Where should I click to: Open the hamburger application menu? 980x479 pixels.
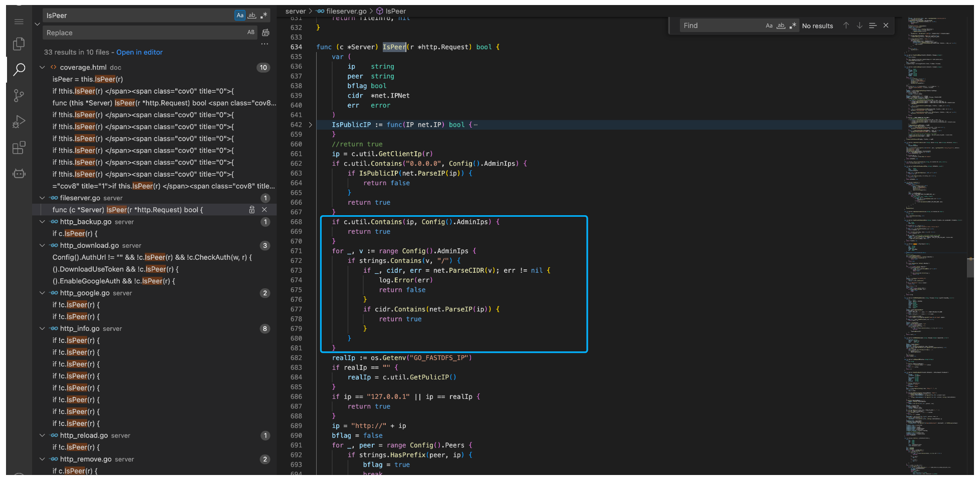pyautogui.click(x=19, y=22)
